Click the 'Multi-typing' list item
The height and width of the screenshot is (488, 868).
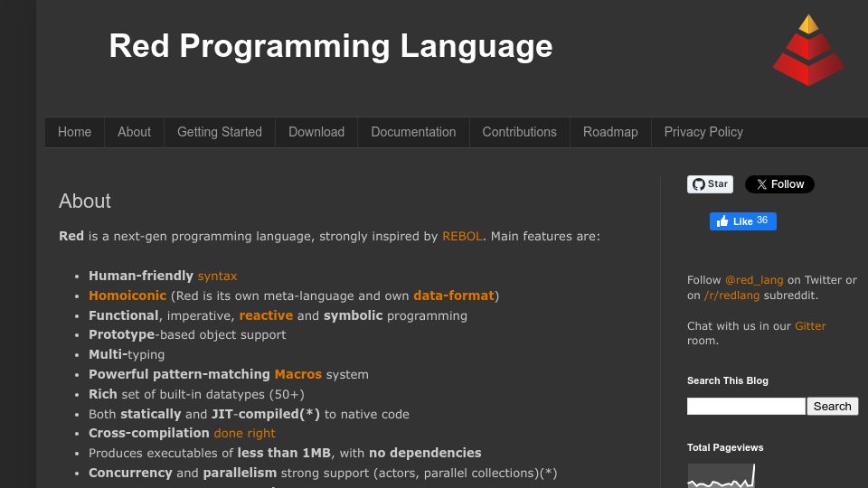[x=127, y=354]
